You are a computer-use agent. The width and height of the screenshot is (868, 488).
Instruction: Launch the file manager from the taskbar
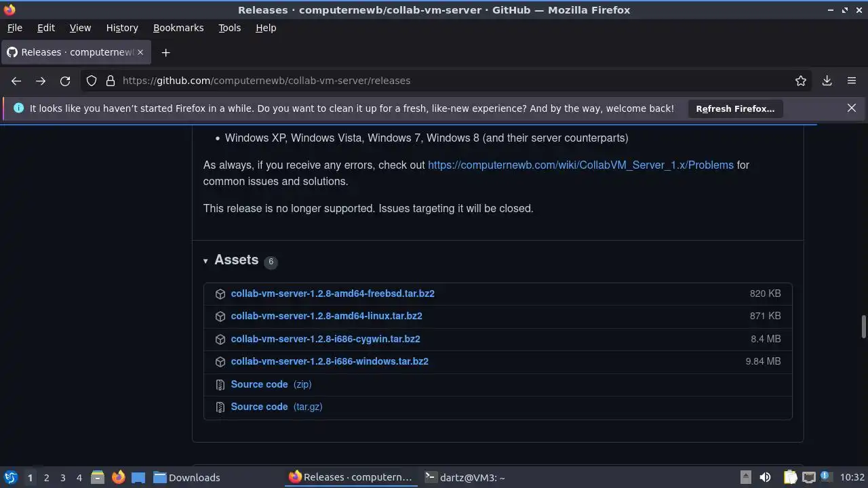(98, 478)
